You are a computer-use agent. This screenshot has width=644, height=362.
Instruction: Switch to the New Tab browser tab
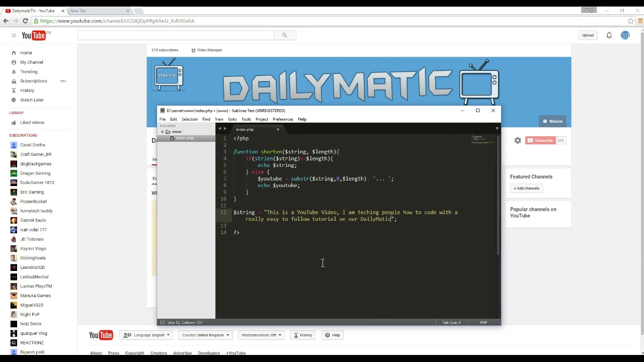pyautogui.click(x=98, y=11)
